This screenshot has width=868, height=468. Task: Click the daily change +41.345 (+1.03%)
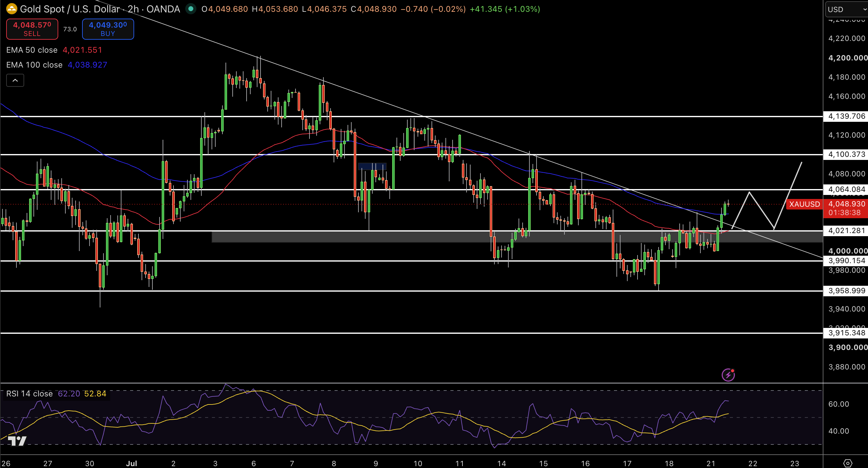point(505,9)
